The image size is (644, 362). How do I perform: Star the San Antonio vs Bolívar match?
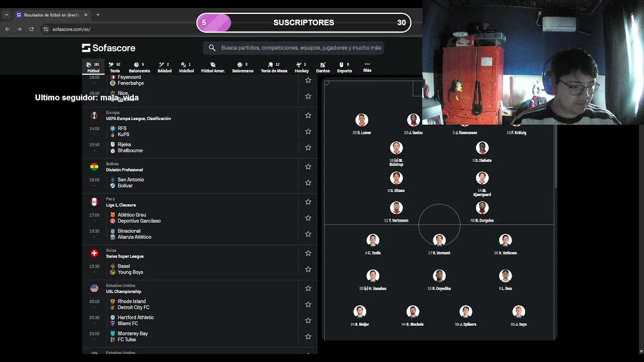(308, 183)
